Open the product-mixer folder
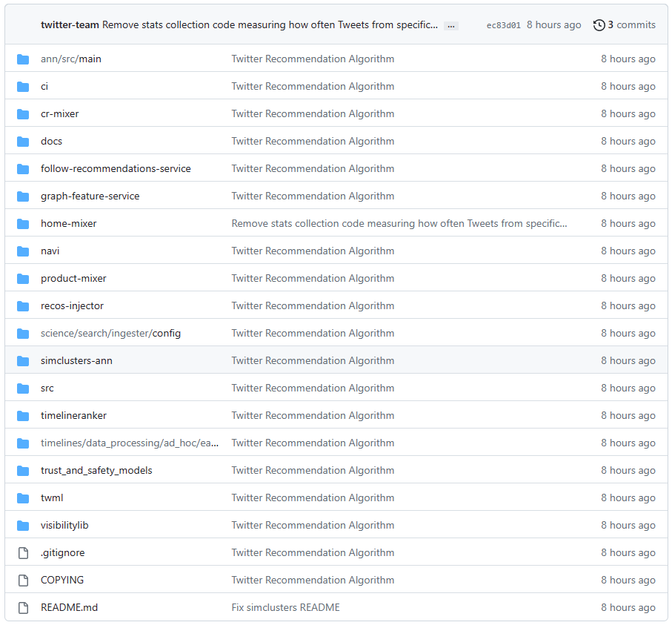 [x=73, y=279]
